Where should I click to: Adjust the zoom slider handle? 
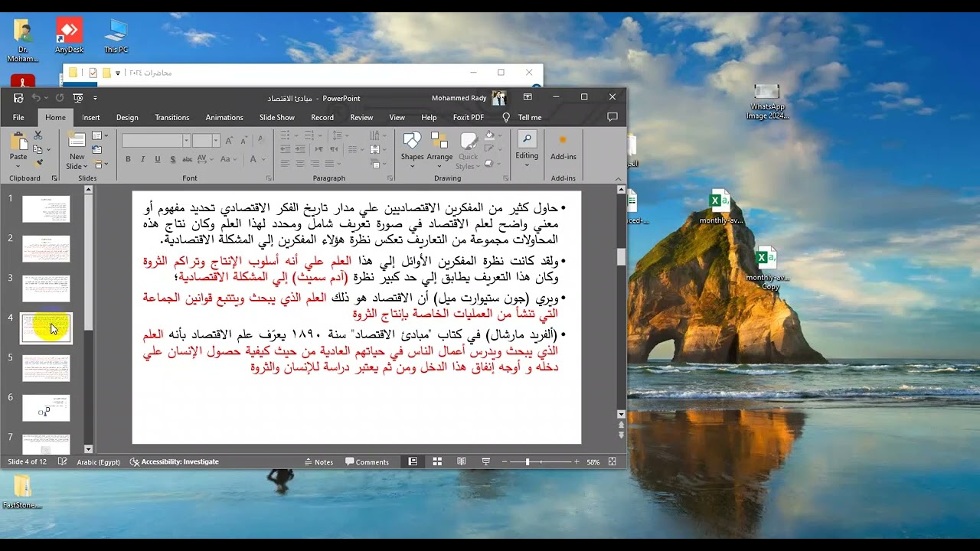pyautogui.click(x=528, y=461)
